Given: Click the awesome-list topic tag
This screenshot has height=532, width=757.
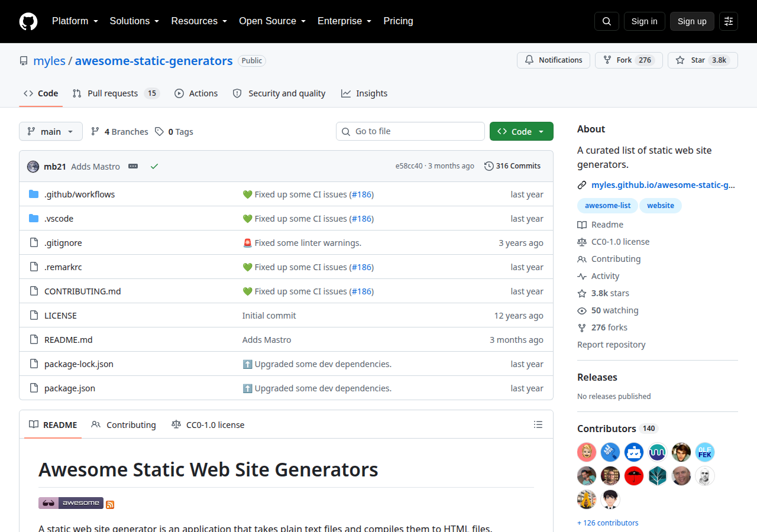Looking at the screenshot, I should pyautogui.click(x=607, y=206).
